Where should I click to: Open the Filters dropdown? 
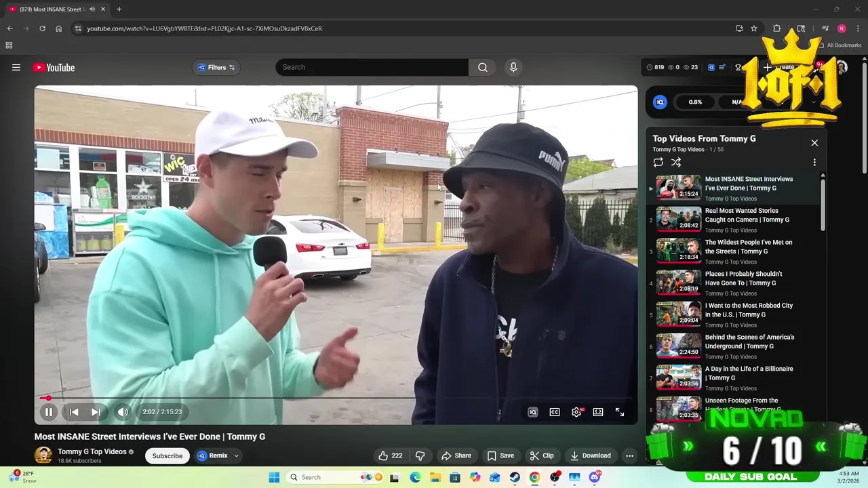216,67
